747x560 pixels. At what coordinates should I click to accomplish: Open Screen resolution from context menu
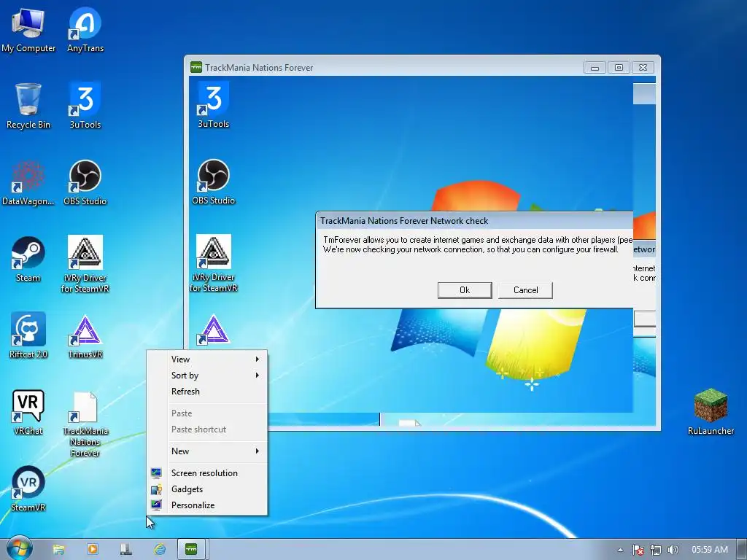click(x=207, y=472)
